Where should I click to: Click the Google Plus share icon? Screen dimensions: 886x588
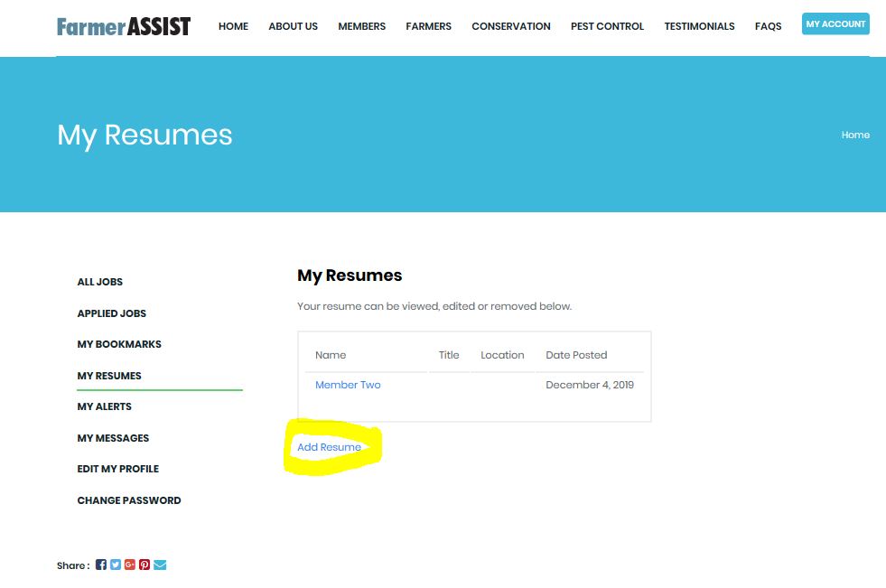(x=130, y=565)
